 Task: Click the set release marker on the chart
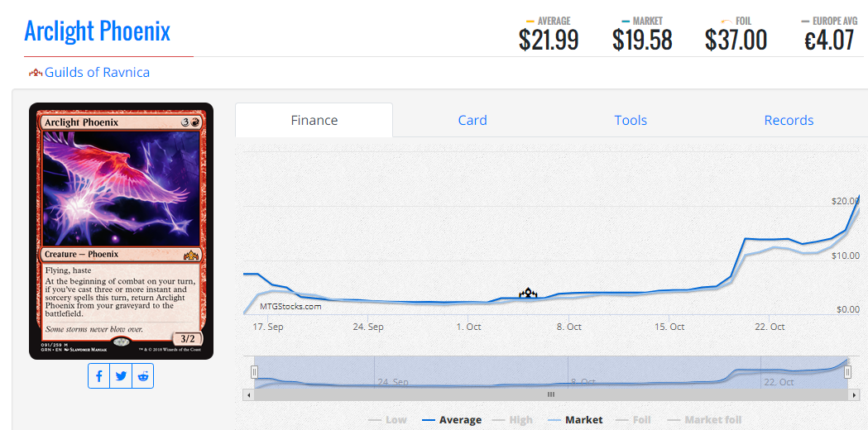[x=528, y=293]
